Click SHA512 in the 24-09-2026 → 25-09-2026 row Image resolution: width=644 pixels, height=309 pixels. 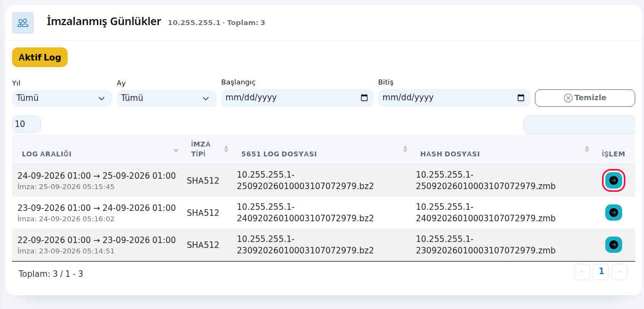[203, 180]
